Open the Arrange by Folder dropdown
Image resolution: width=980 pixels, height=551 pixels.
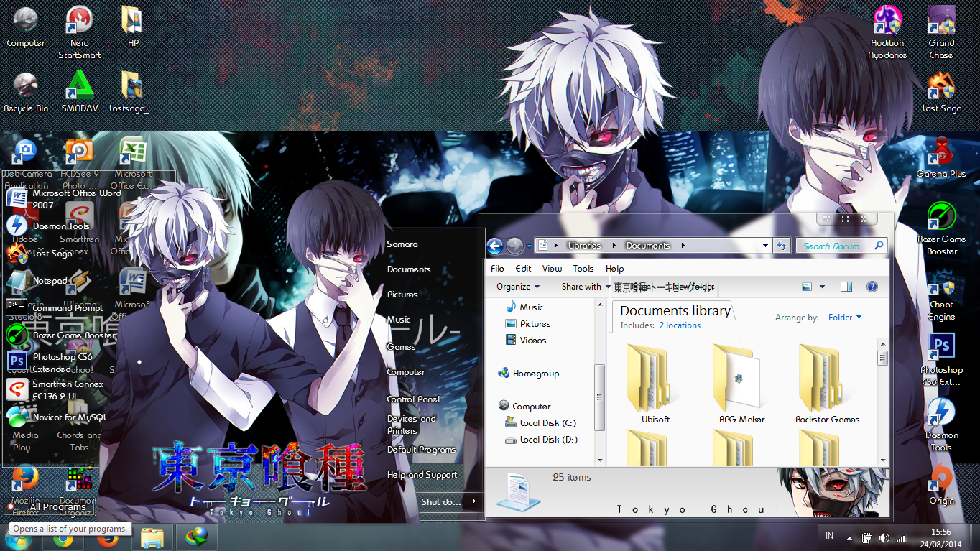tap(845, 318)
